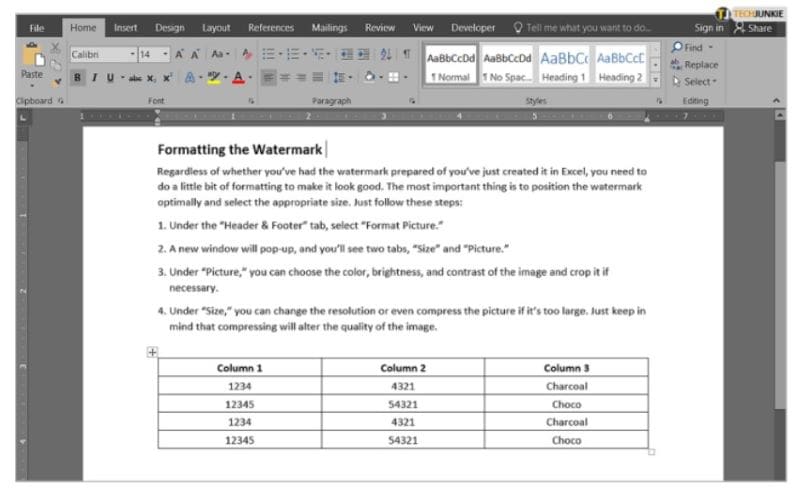
Task: Toggle Underline formatting
Action: pos(110,78)
